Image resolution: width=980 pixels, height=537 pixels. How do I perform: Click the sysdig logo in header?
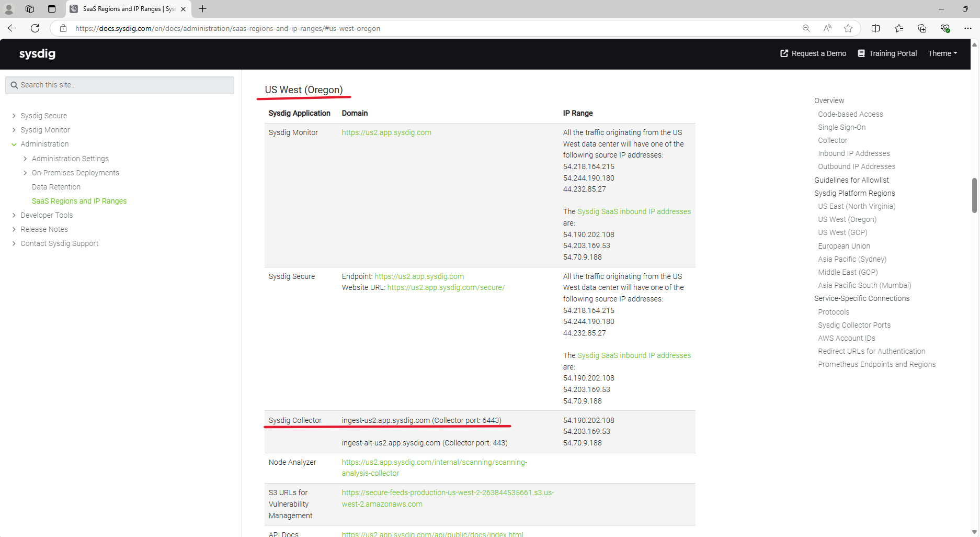tap(37, 54)
